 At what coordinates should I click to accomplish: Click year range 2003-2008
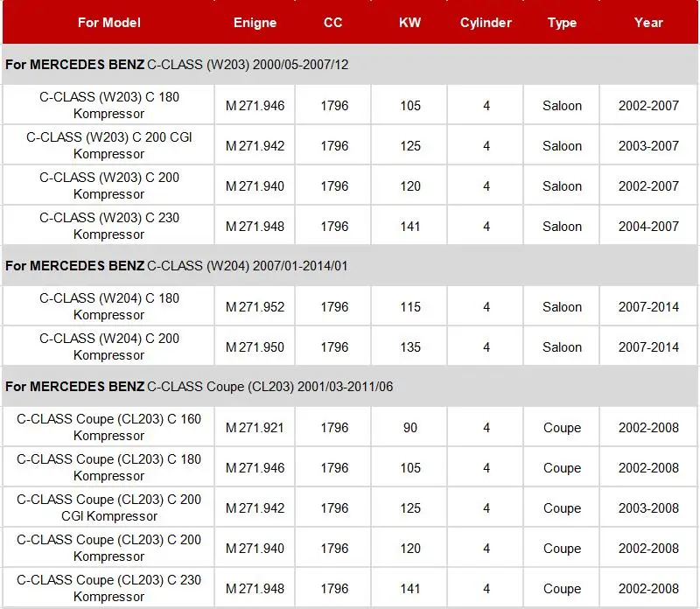(648, 507)
